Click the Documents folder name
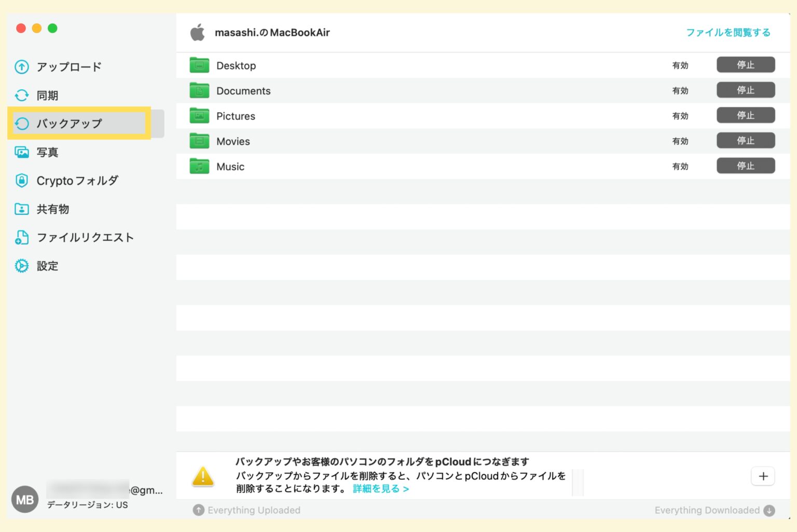The width and height of the screenshot is (797, 532). 243,91
